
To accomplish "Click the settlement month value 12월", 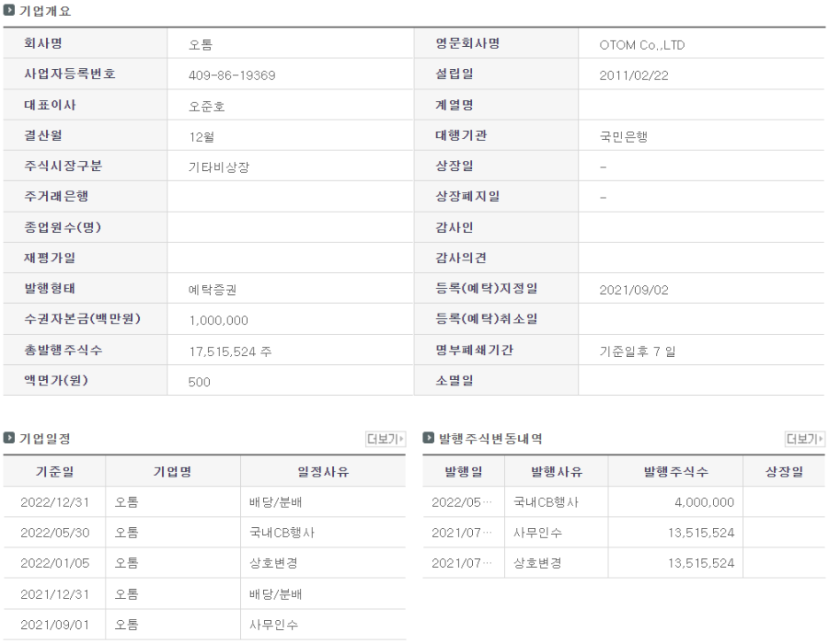I will [201, 137].
